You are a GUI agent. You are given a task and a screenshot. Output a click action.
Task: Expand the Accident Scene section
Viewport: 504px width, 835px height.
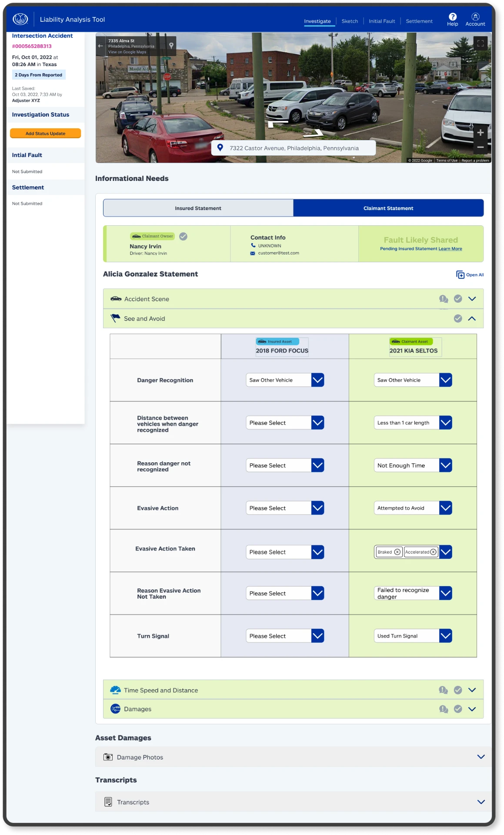[x=472, y=299]
